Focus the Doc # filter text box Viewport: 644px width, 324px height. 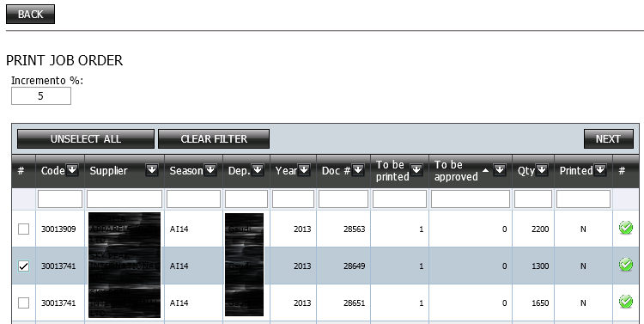[x=343, y=199]
